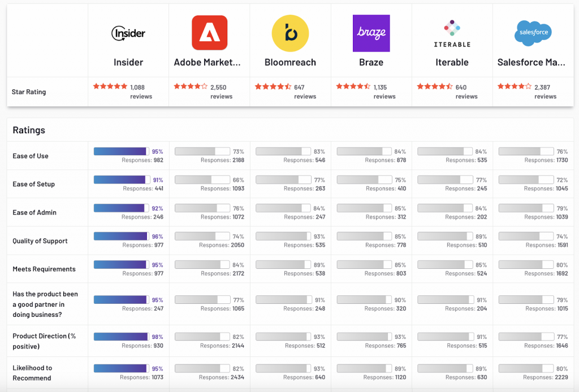Click the Salesforce cloud logo
Screen dimensions: 579x392
[533, 32]
